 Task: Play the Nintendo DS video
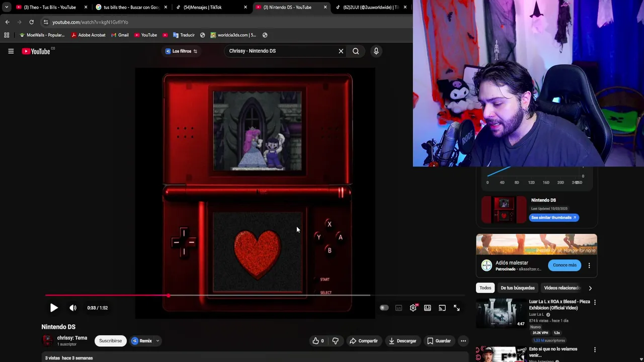pyautogui.click(x=54, y=308)
